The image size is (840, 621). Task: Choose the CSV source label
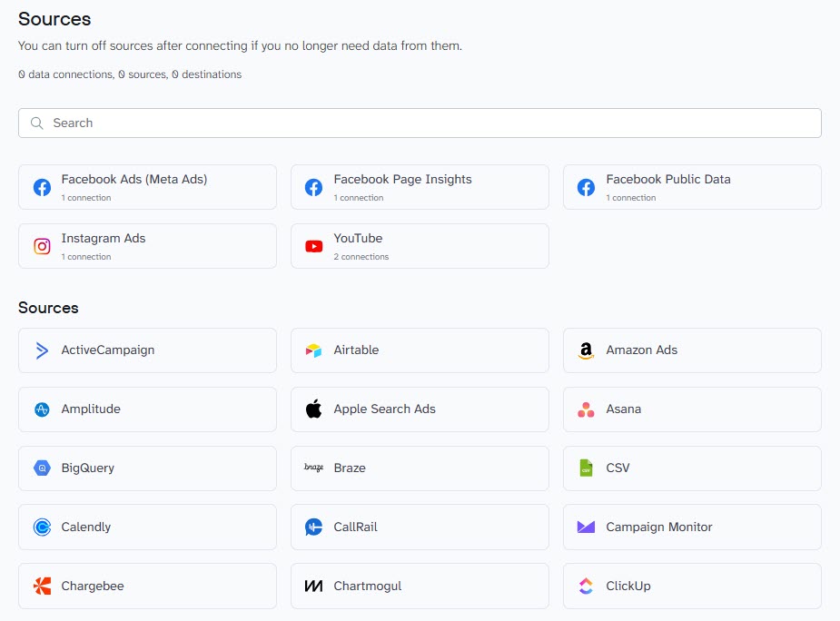pos(618,468)
